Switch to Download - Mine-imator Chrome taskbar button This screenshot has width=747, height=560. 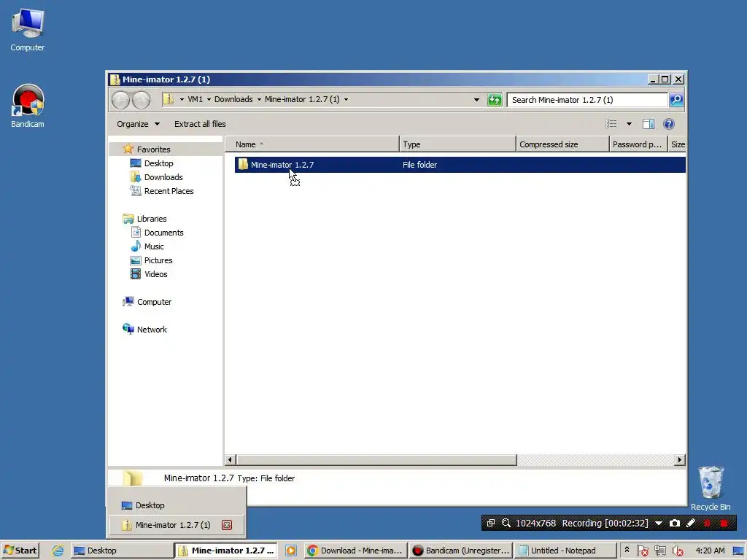(355, 551)
